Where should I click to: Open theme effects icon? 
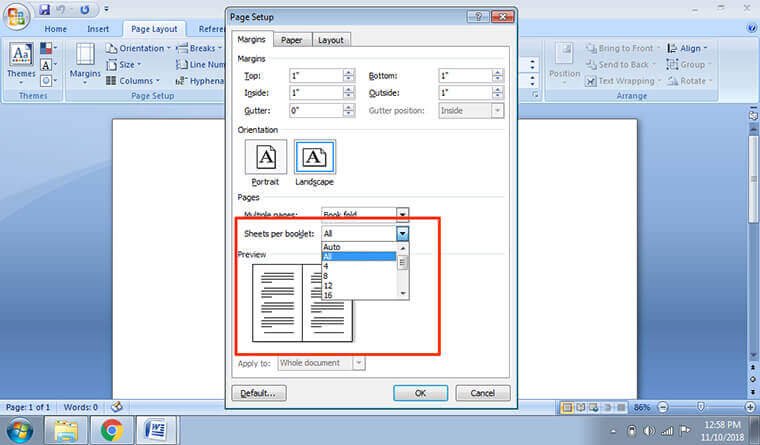tap(48, 80)
